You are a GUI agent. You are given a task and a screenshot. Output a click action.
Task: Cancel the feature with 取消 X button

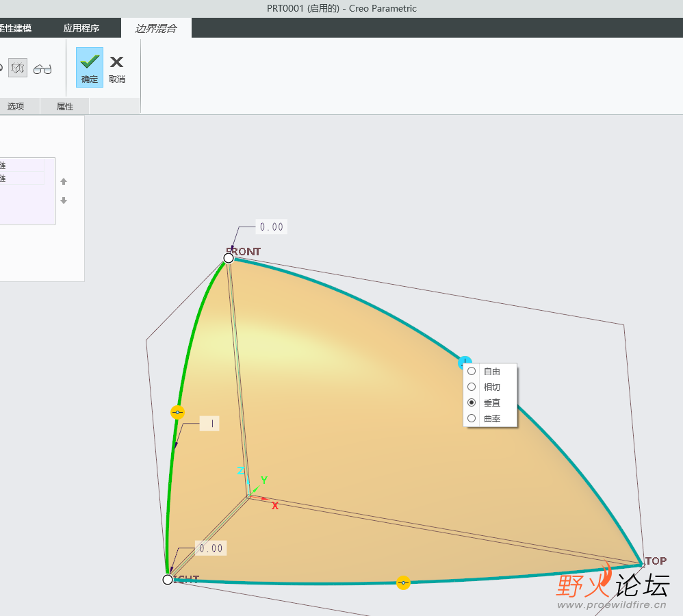pos(117,68)
